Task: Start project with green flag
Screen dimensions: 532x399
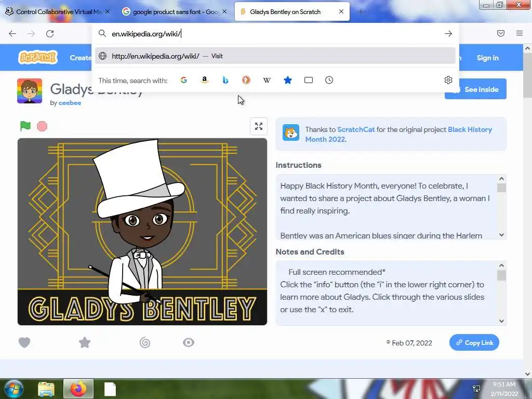Action: coord(25,126)
